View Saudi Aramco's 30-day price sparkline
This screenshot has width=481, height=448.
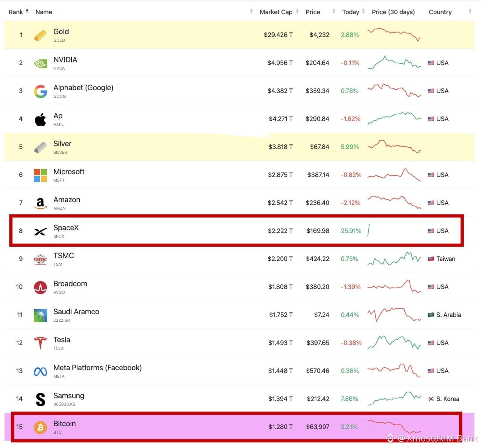(x=394, y=315)
